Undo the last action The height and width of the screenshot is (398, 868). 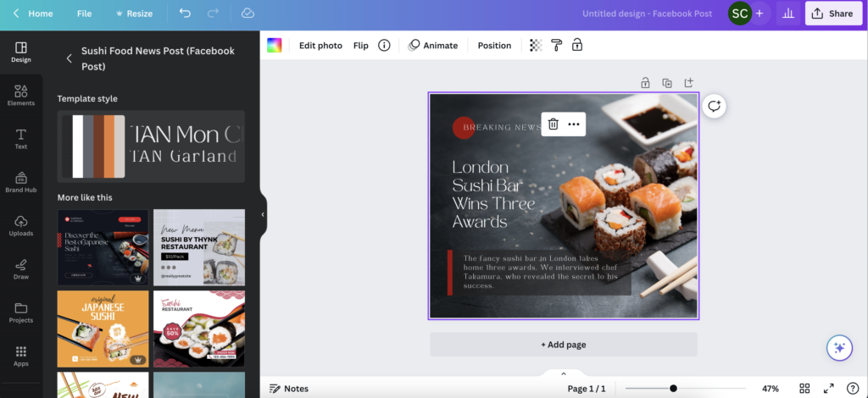(x=185, y=14)
